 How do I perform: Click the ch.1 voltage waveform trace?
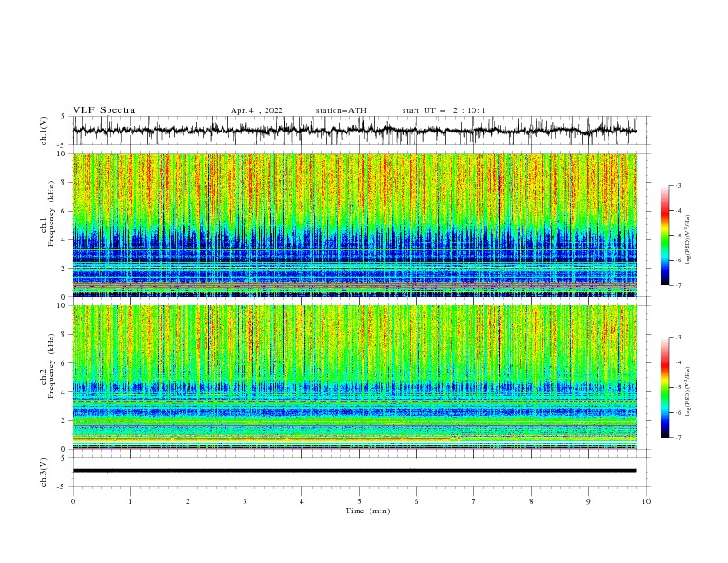coord(354,131)
